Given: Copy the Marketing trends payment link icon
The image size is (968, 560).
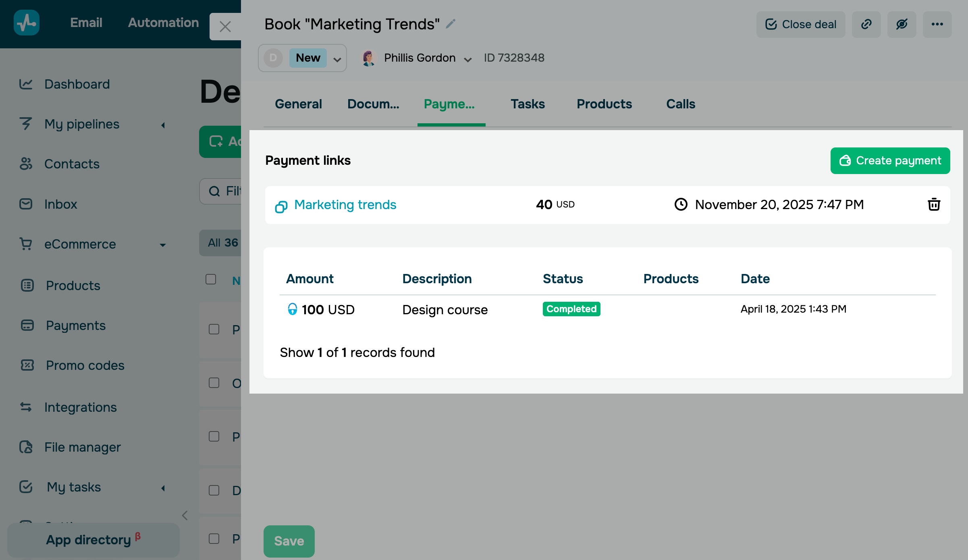Looking at the screenshot, I should [x=281, y=206].
